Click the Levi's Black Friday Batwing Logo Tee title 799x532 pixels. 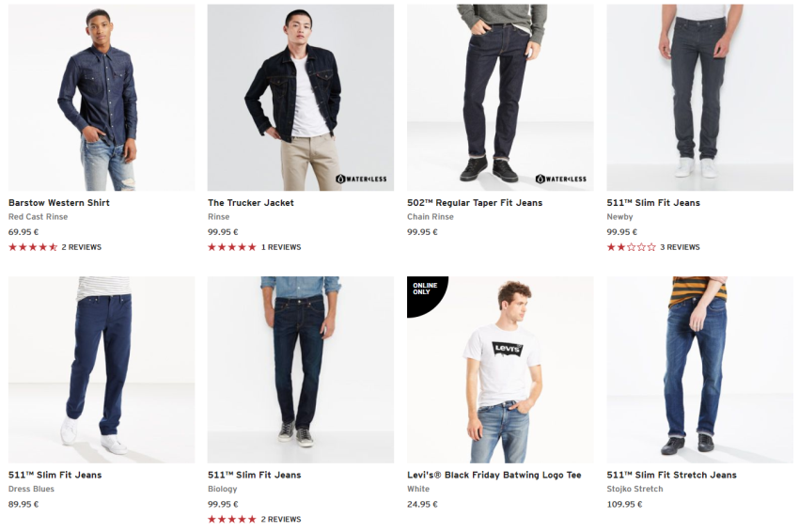pyautogui.click(x=493, y=475)
